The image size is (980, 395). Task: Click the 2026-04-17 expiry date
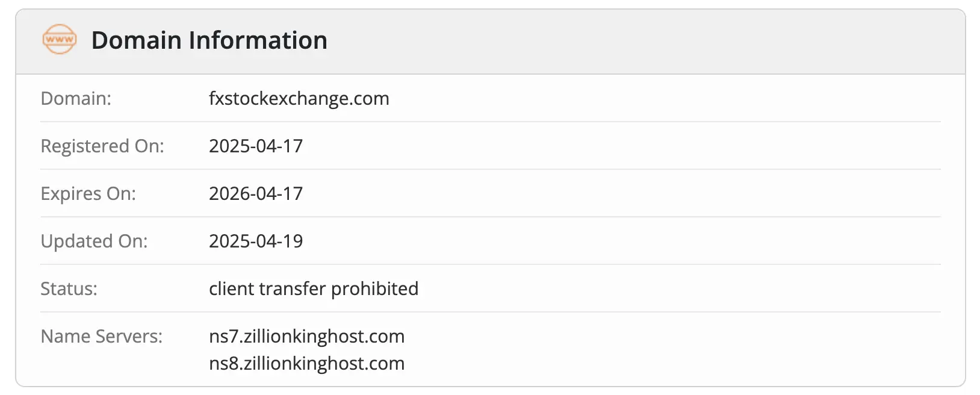click(x=255, y=193)
